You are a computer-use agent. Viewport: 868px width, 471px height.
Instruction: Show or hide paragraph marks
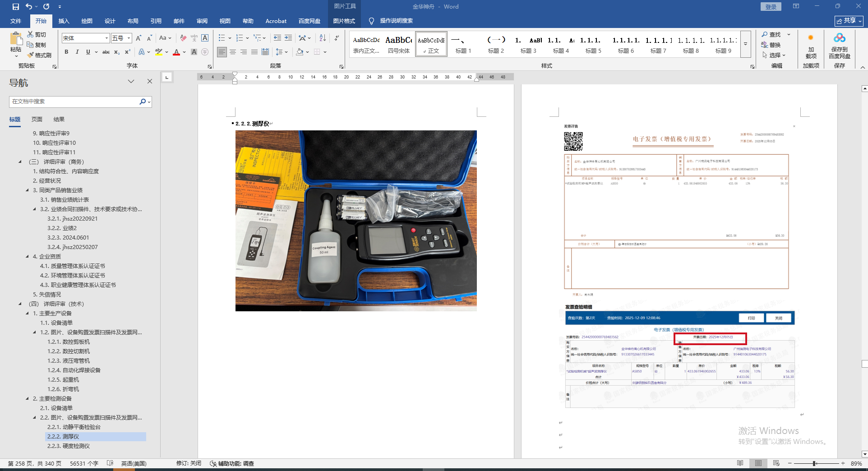337,38
